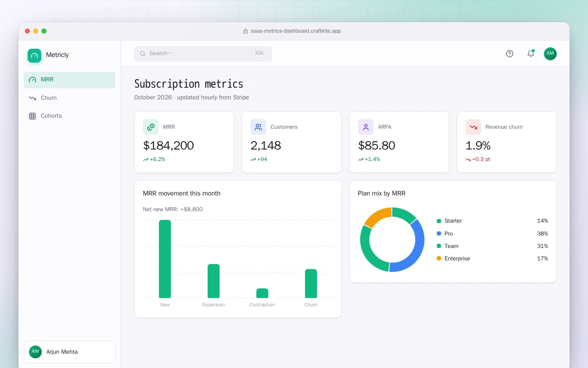Open Arjun Mehta profile button
This screenshot has height=368, width=588.
coord(69,352)
